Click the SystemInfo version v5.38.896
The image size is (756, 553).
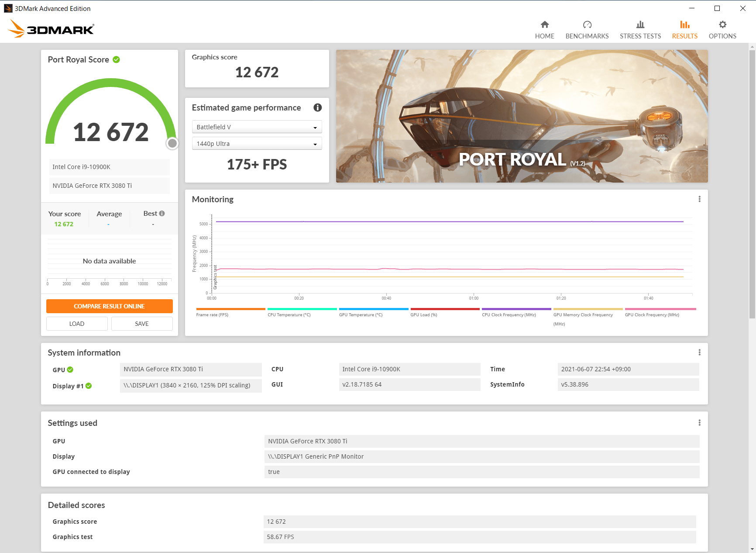click(628, 384)
